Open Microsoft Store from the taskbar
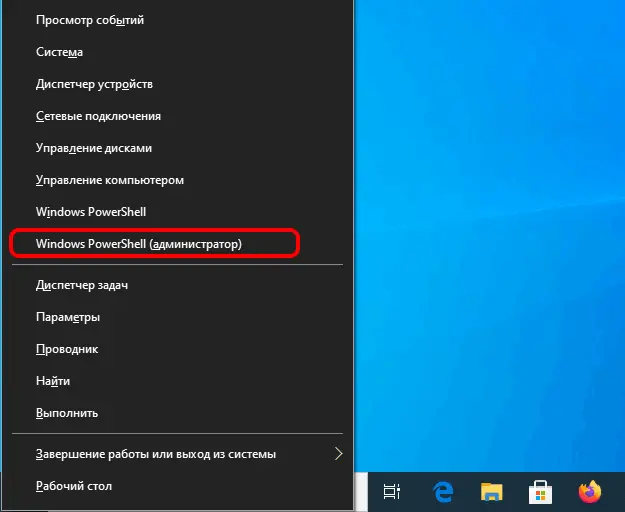The height and width of the screenshot is (512, 625). coord(540,492)
